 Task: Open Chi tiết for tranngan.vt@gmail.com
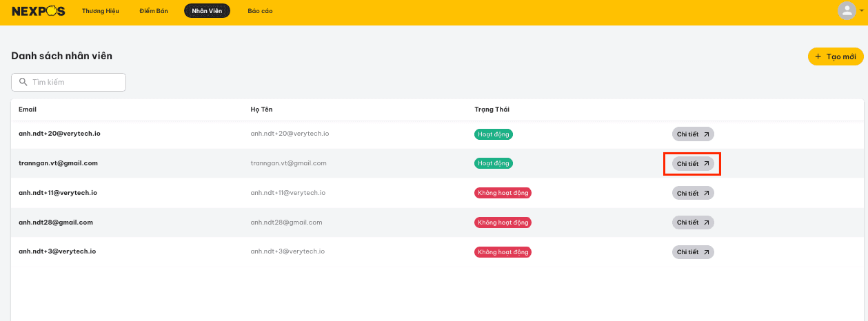pos(693,164)
